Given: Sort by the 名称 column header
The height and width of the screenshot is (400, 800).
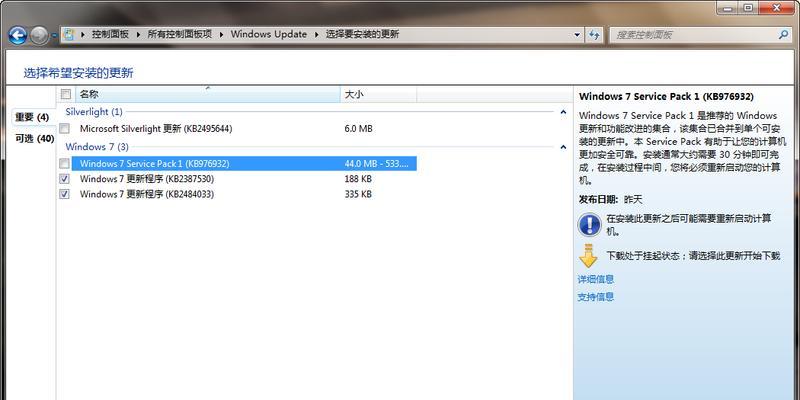Looking at the screenshot, I should pos(208,94).
